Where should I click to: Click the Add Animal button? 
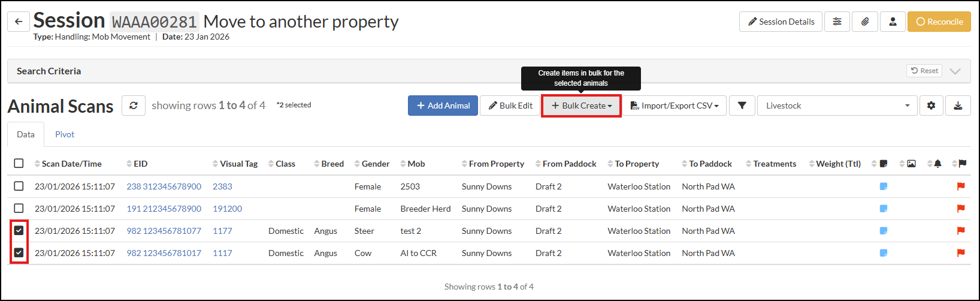[443, 106]
